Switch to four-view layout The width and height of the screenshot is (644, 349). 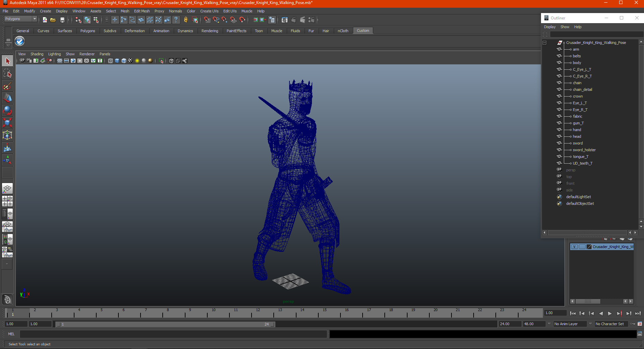click(x=7, y=201)
